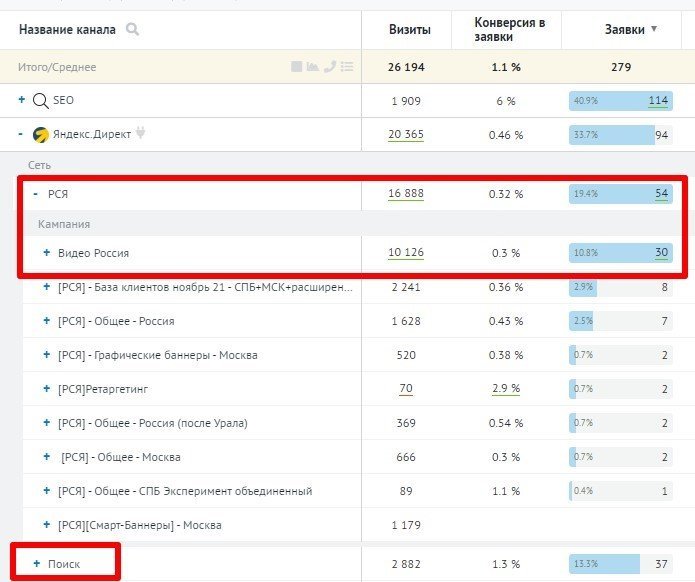Click the Визиты column header
The image size is (695, 582).
(x=410, y=30)
